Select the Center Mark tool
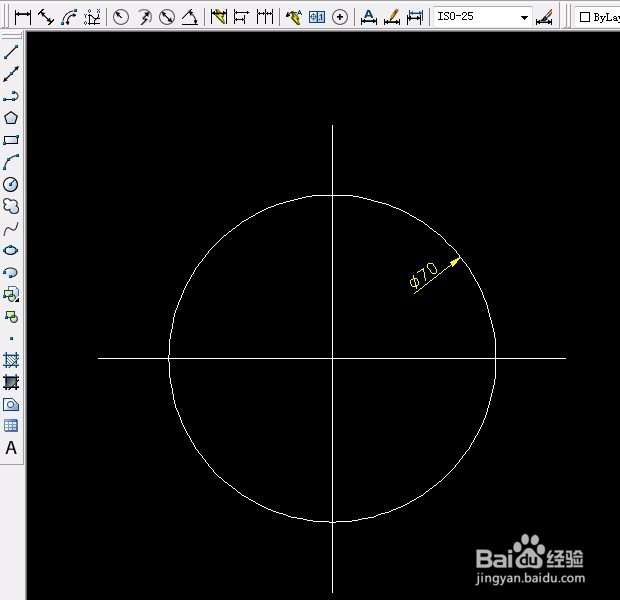The height and width of the screenshot is (600, 620). pyautogui.click(x=340, y=17)
